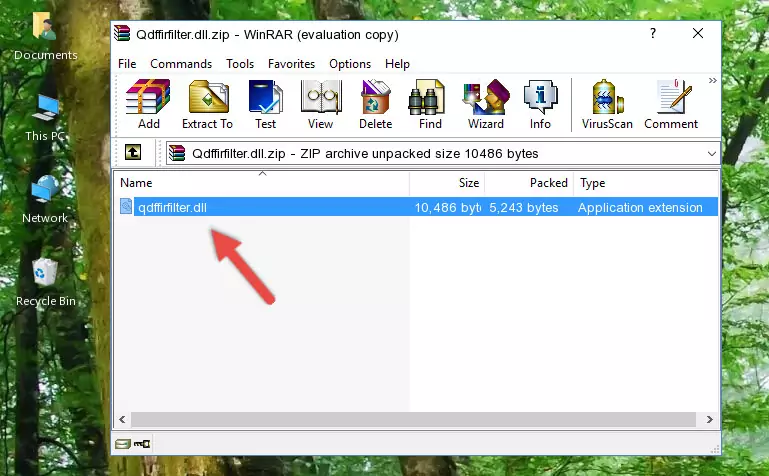
Task: Expand the archive path dropdown
Action: [712, 153]
